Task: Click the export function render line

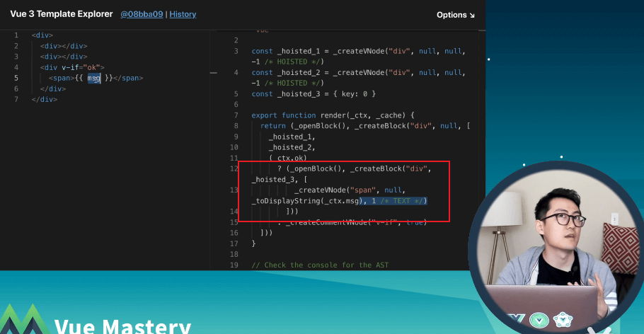Action: [333, 115]
